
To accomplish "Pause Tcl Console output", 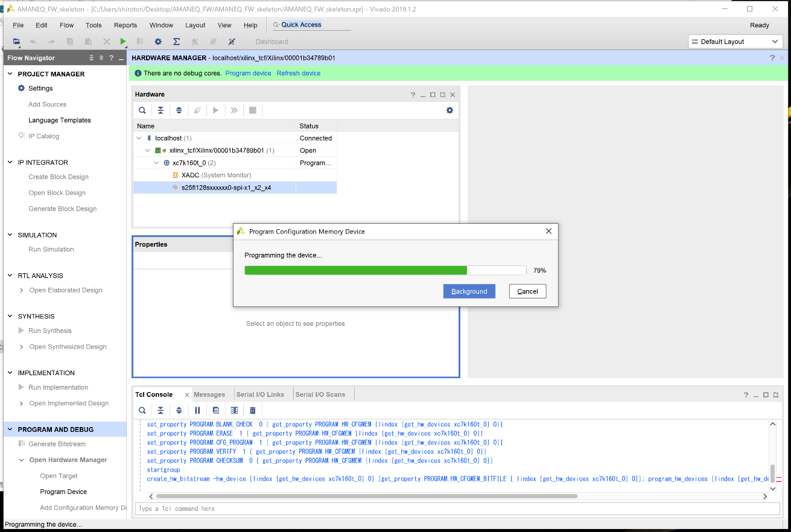I will [x=197, y=410].
